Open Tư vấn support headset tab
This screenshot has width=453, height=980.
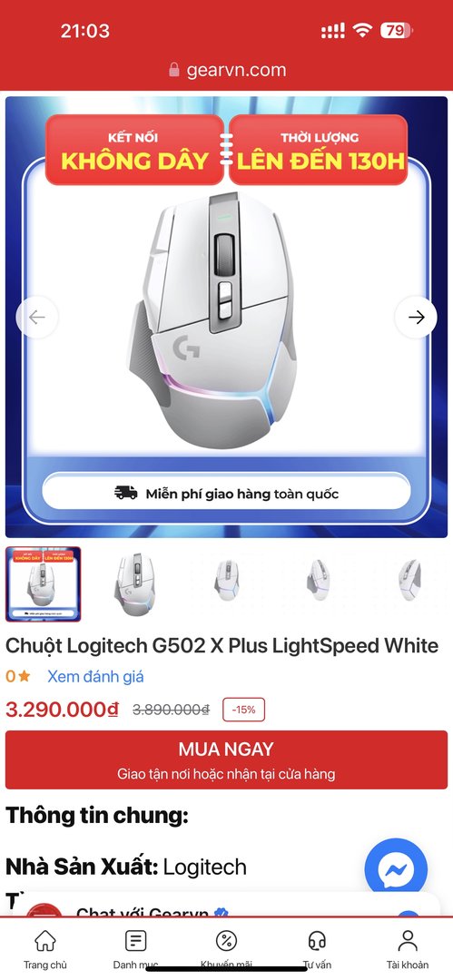pyautogui.click(x=317, y=949)
